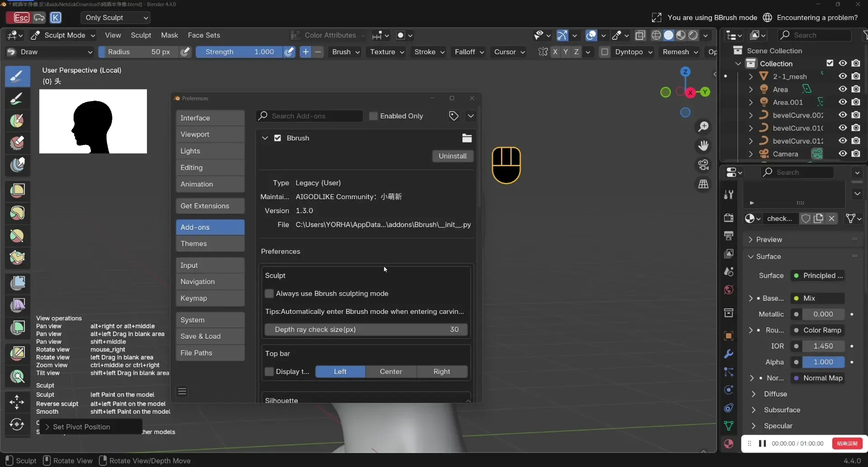Open the Sculpt Mode dropdown
Image resolution: width=868 pixels, height=467 pixels.
(63, 35)
